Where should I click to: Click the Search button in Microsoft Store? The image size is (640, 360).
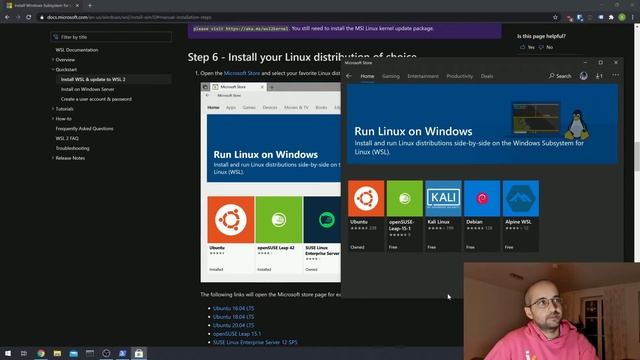coord(560,76)
